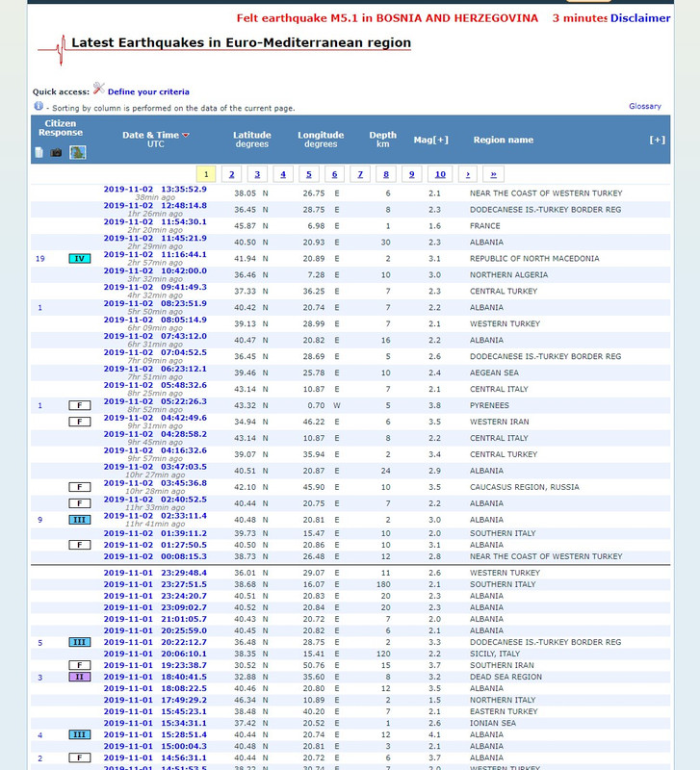
Task: Click depth 180 in Southern Italy row
Action: (383, 584)
